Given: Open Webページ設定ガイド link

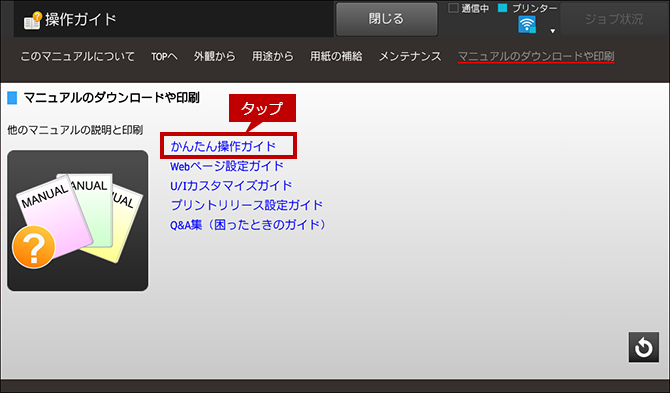Looking at the screenshot, I should click(227, 166).
